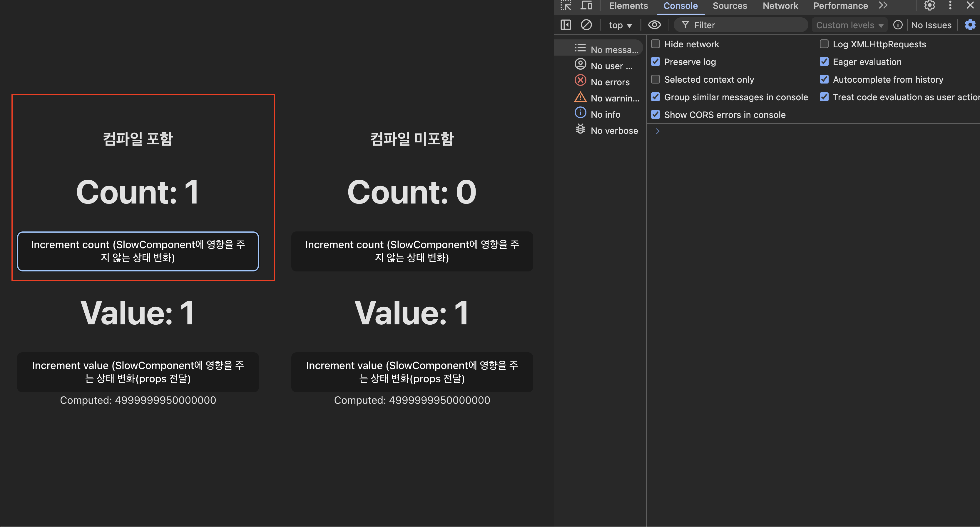Select the No errors sidebar item
This screenshot has height=527, width=980.
[610, 82]
